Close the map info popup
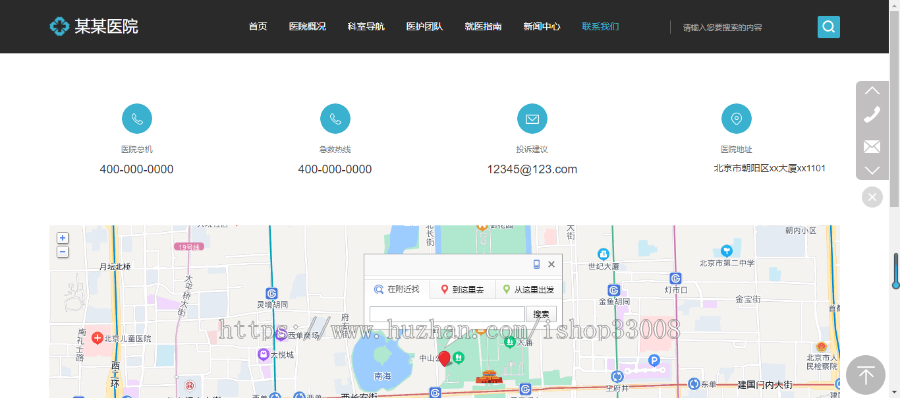This screenshot has width=900, height=398. coord(551,264)
